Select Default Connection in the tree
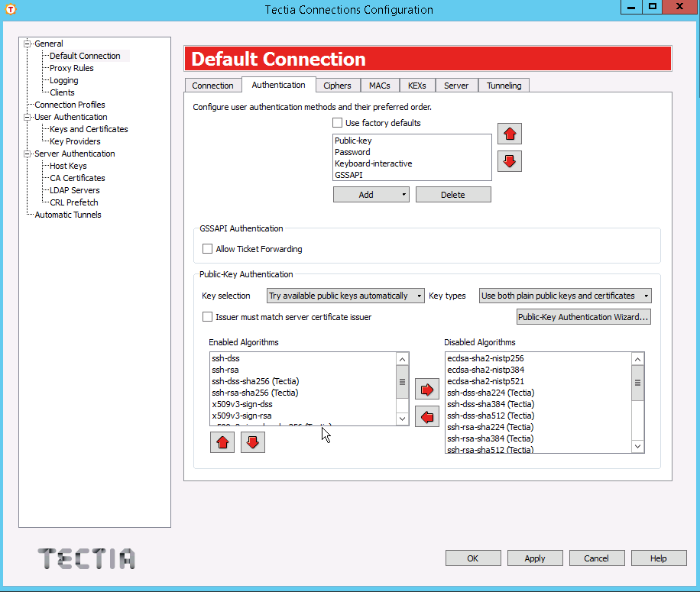Viewport: 700px width, 592px height. (x=85, y=56)
